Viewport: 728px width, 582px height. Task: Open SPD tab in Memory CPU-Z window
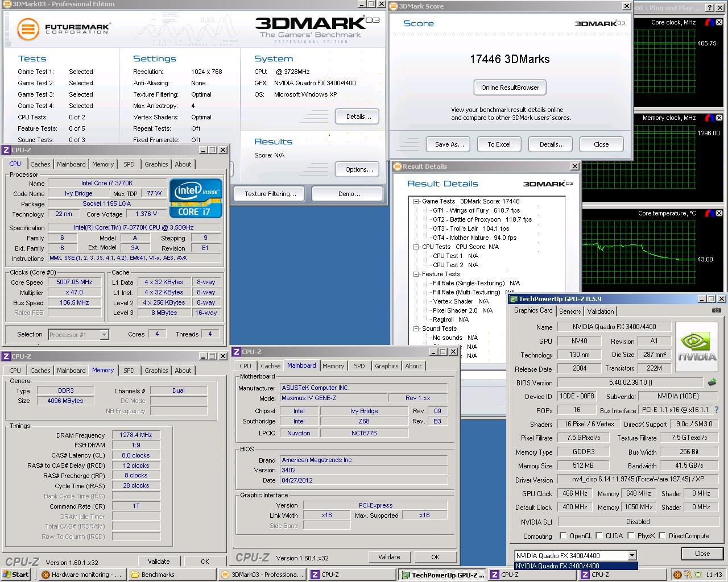(x=129, y=370)
